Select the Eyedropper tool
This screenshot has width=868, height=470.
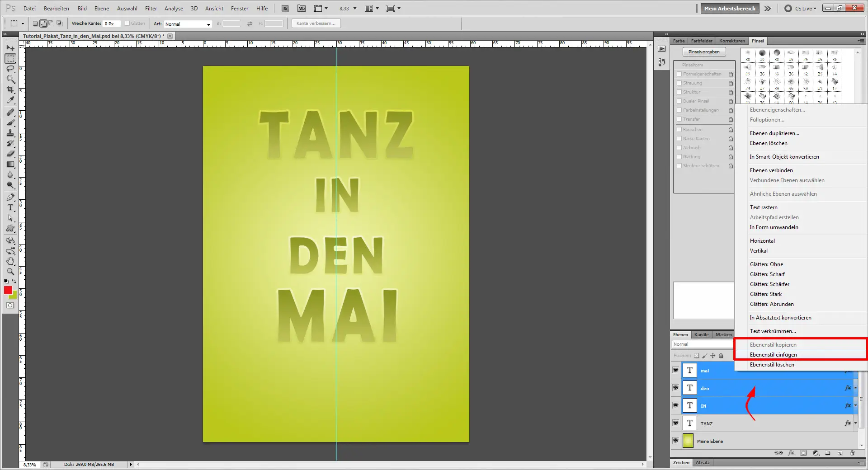[x=10, y=99]
